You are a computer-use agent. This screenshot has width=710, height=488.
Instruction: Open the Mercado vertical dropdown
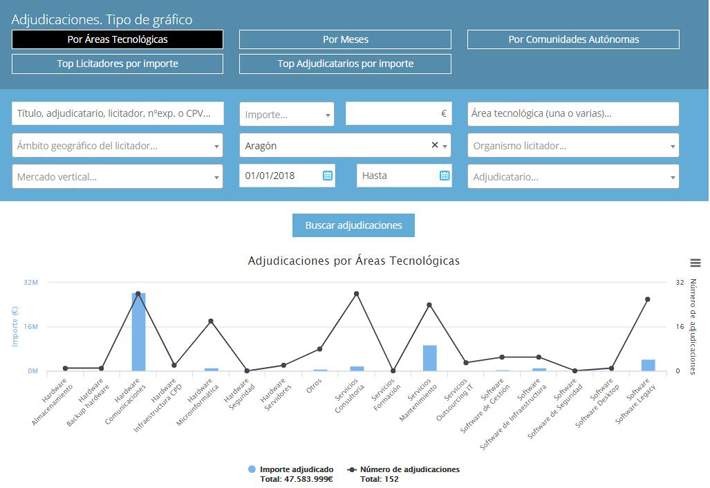pos(117,177)
